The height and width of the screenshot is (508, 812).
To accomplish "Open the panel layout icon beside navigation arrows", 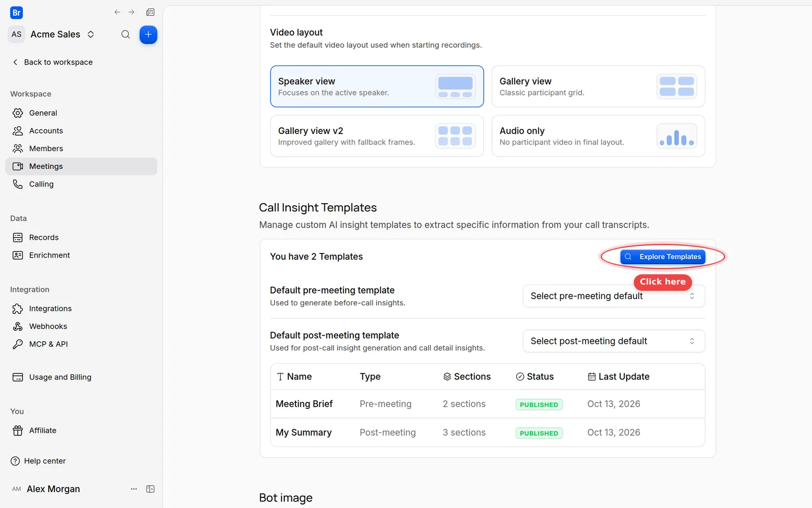I will [150, 12].
